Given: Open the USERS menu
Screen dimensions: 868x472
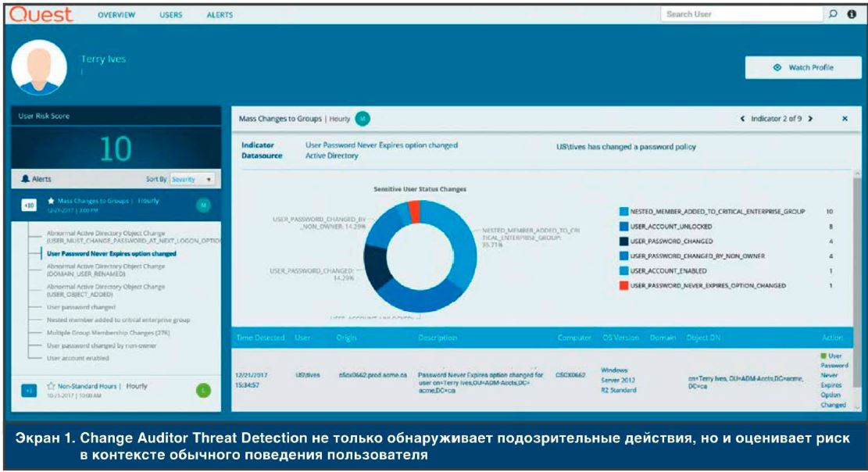Looking at the screenshot, I should [x=170, y=15].
